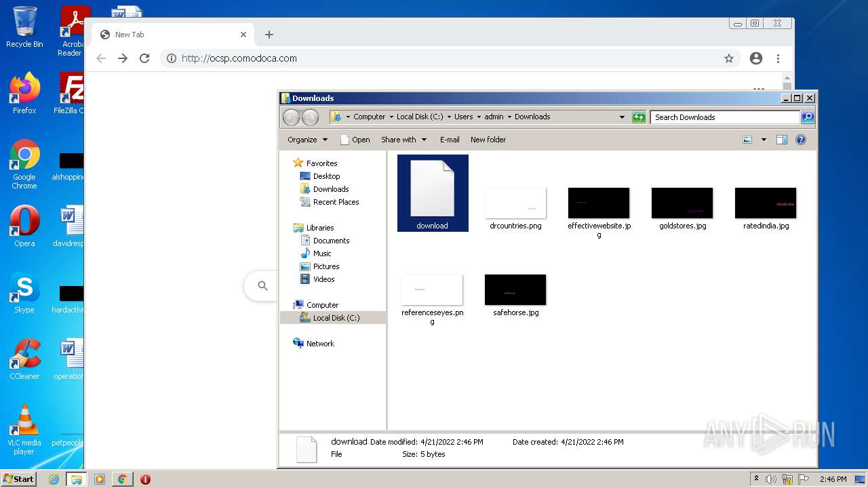Launch Opera desktop shortcut
Image resolution: width=868 pixels, height=488 pixels.
(x=24, y=226)
